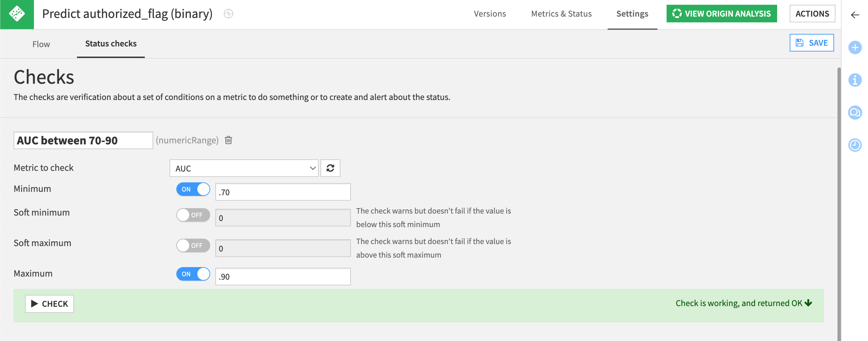Turn on the Soft maximum toggle
This screenshot has width=868, height=341.
tap(193, 245)
